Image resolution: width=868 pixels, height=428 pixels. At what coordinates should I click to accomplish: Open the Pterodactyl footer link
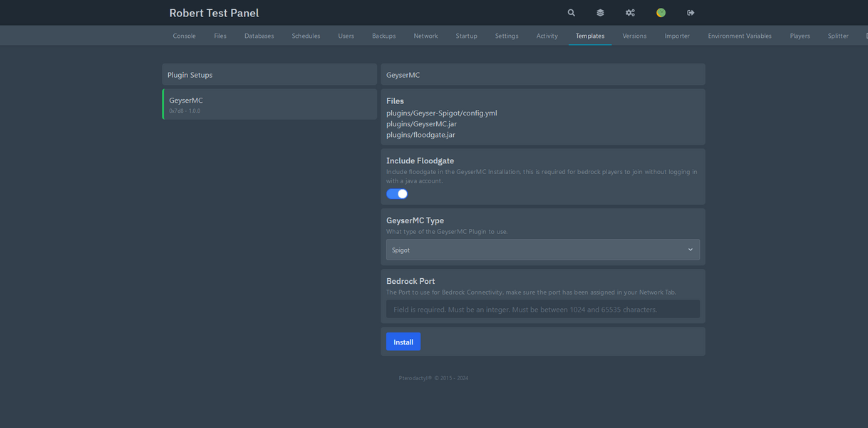(x=416, y=377)
